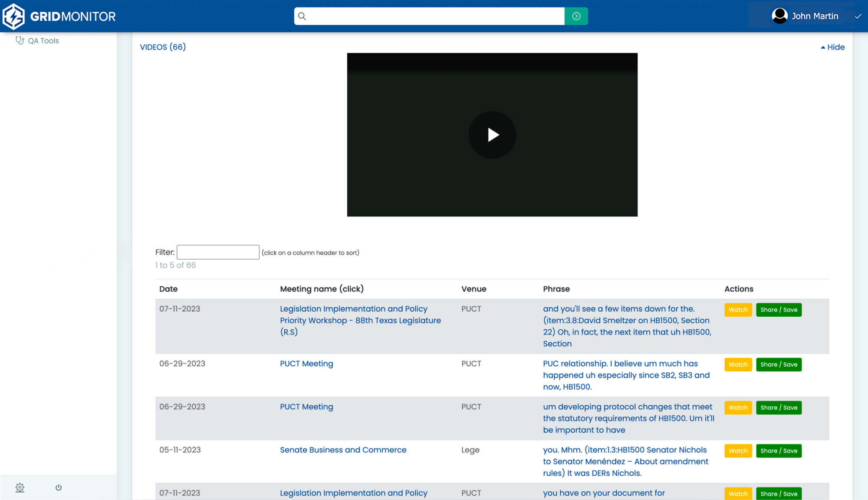Sort table by Date column

pos(168,289)
